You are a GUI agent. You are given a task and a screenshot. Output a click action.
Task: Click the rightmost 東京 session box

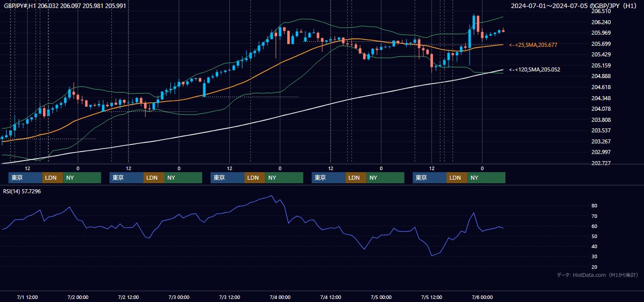click(x=429, y=178)
